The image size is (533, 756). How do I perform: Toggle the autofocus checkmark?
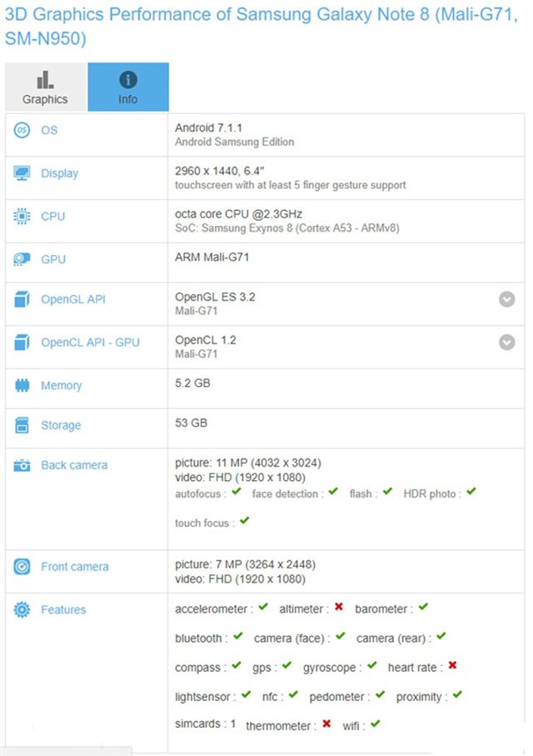pyautogui.click(x=236, y=493)
